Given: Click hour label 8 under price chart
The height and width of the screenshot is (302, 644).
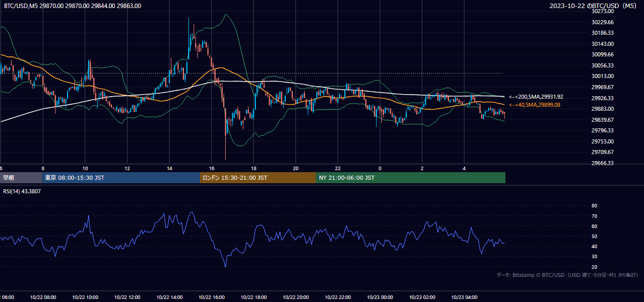Looking at the screenshot, I should (43, 168).
